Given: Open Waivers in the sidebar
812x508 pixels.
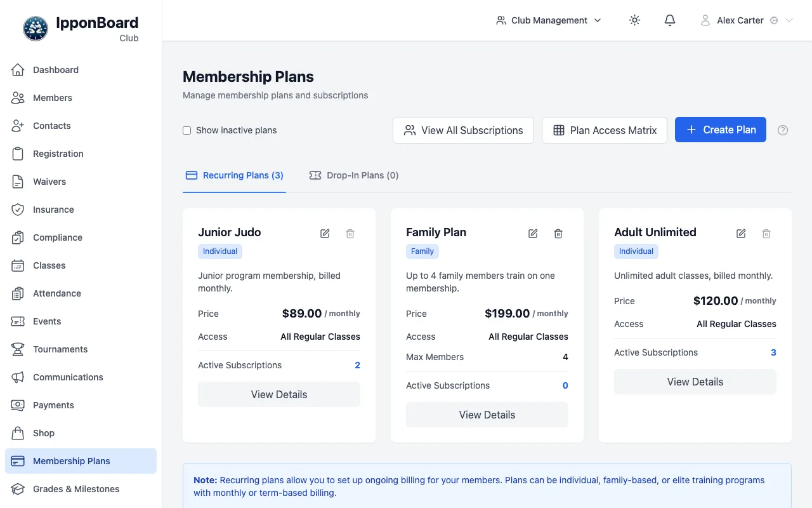Looking at the screenshot, I should point(81,182).
